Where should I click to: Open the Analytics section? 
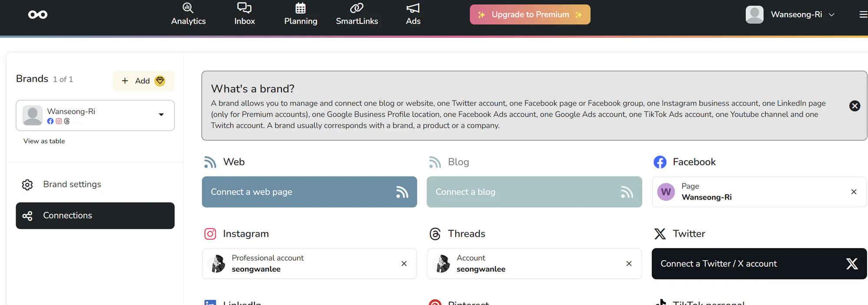[x=188, y=14]
